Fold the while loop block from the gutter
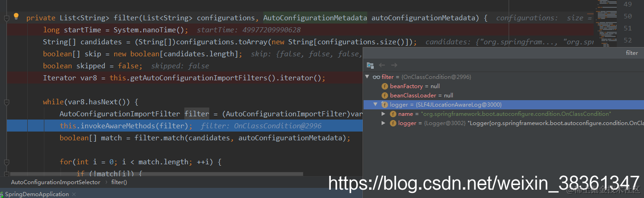This screenshot has height=198, width=644. tap(6, 102)
